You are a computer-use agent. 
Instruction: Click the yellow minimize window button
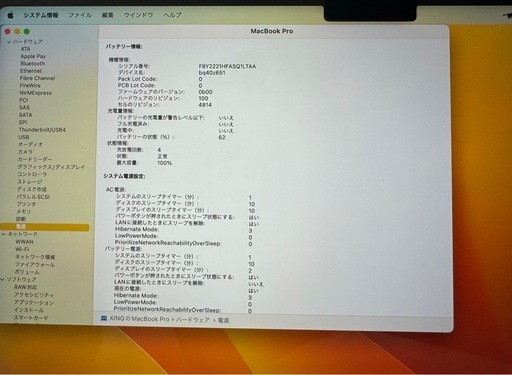(17, 32)
